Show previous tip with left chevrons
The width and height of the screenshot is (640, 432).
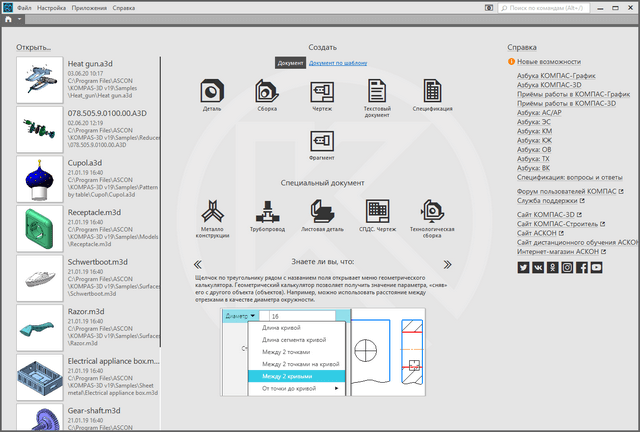pos(197,265)
